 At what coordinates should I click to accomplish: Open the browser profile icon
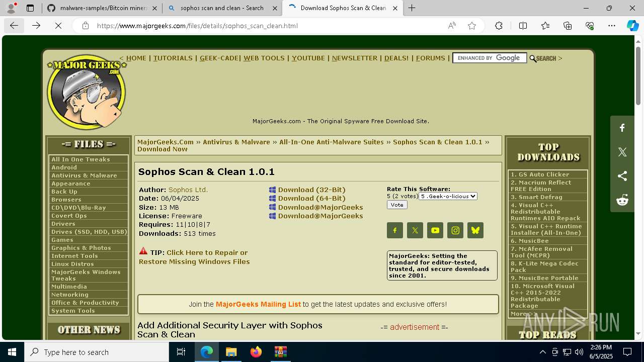pyautogui.click(x=11, y=8)
